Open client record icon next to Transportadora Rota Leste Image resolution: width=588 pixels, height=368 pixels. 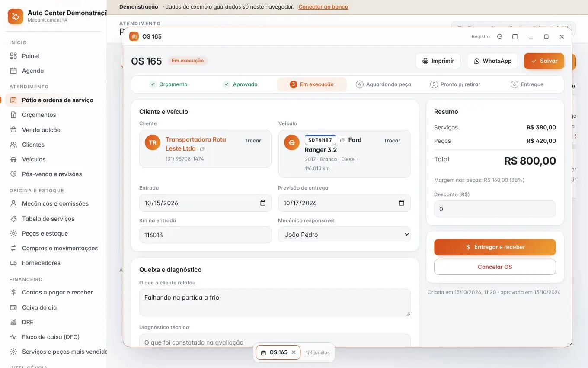pyautogui.click(x=202, y=149)
